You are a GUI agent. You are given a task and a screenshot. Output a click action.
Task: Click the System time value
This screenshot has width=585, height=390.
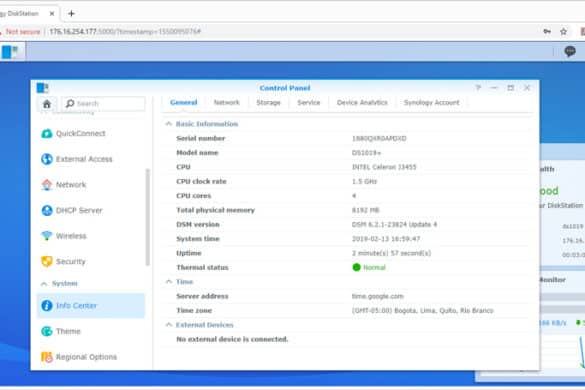point(386,239)
